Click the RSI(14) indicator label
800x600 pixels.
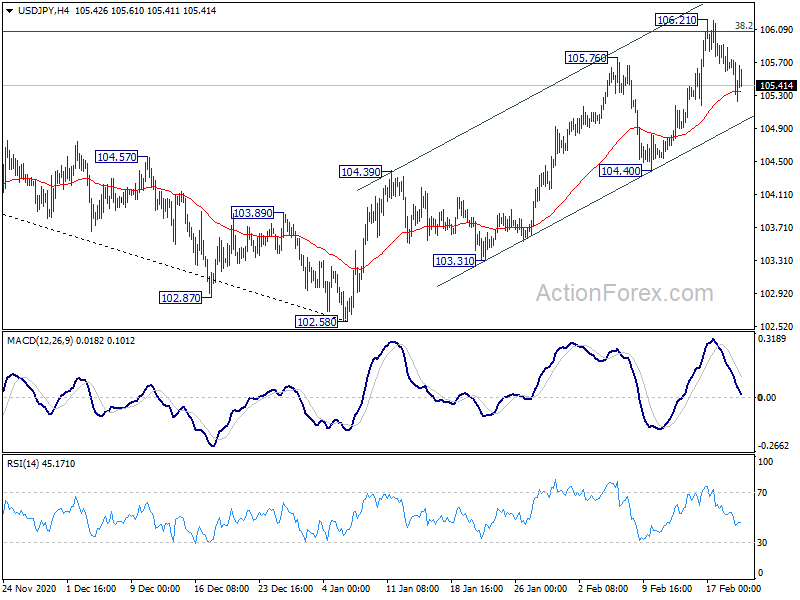23,463
